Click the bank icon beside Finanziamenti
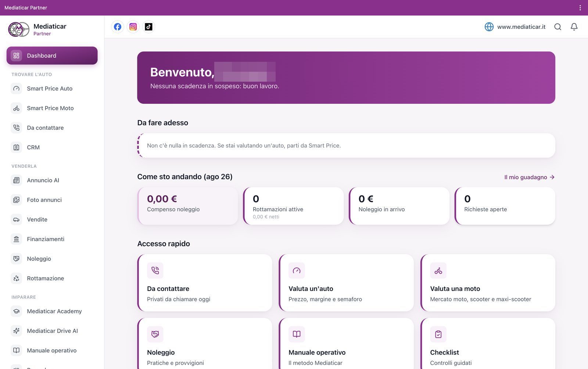Screen dimensions: 588x369 click(16, 239)
